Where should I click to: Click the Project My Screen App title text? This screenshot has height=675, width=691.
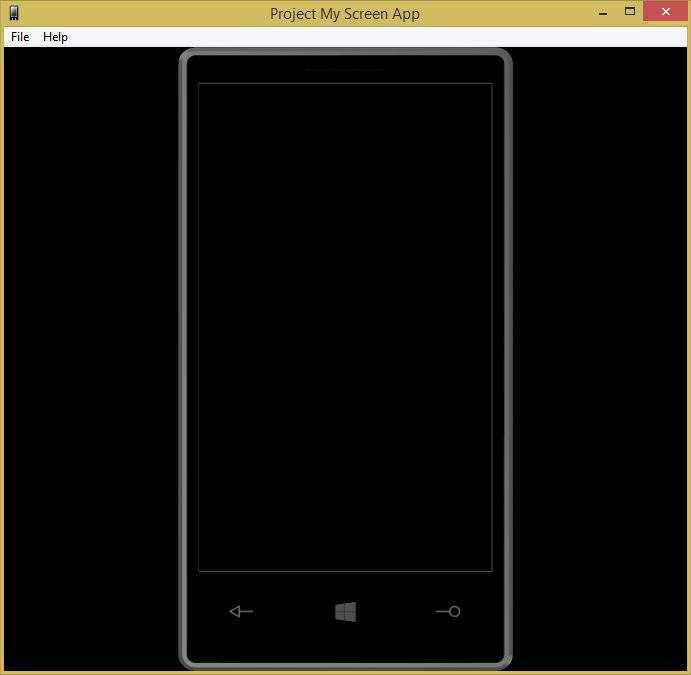(x=345, y=14)
